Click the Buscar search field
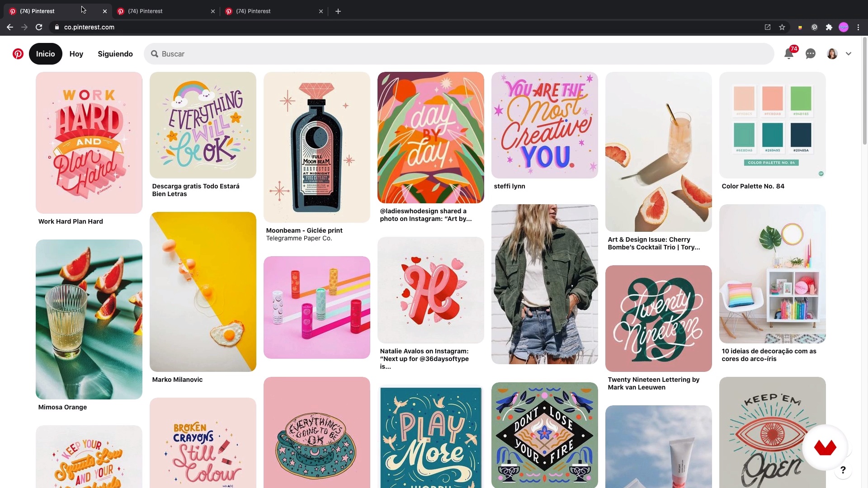 [x=459, y=54]
